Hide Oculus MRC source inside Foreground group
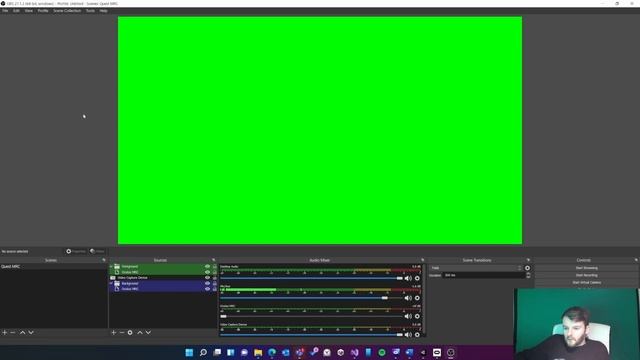The width and height of the screenshot is (640, 360). tap(207, 272)
